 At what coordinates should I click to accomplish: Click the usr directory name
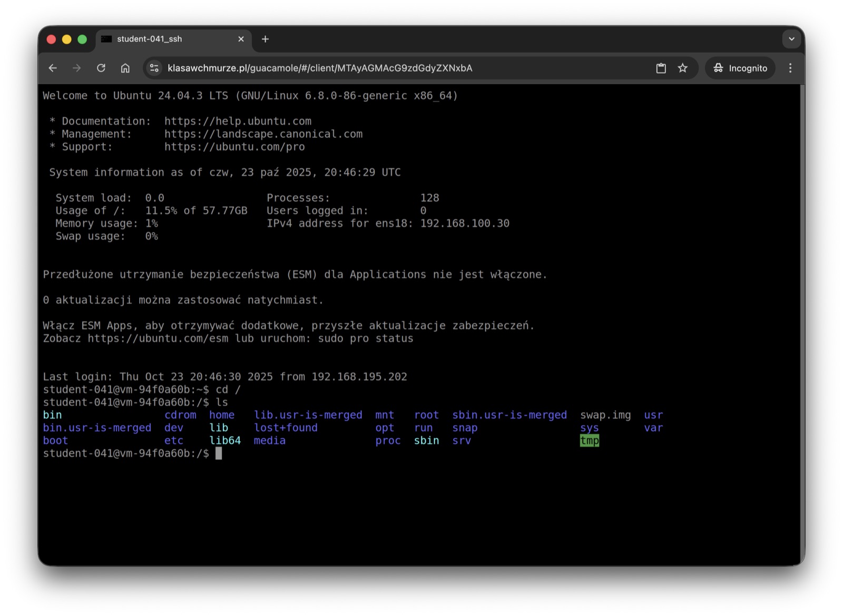click(653, 415)
